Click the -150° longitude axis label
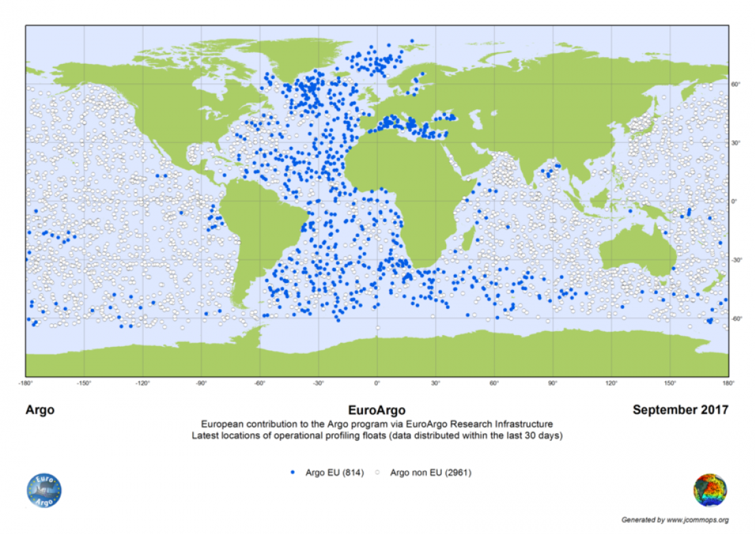This screenshot has height=535, width=756. [84, 383]
